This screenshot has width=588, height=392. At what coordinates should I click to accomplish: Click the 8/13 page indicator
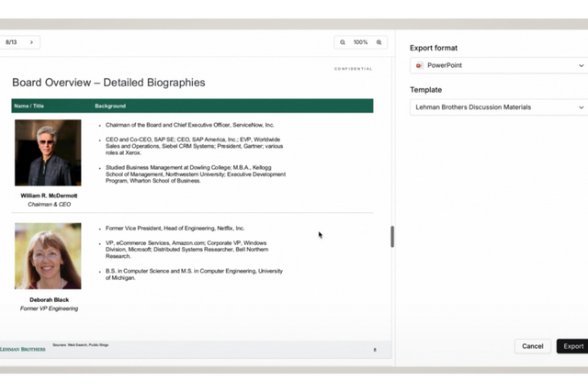(x=12, y=42)
